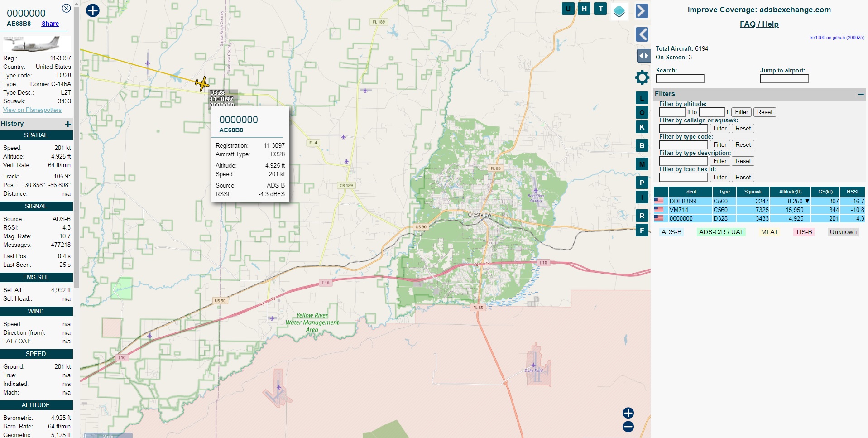Click Filter button for altitude

[x=741, y=112]
